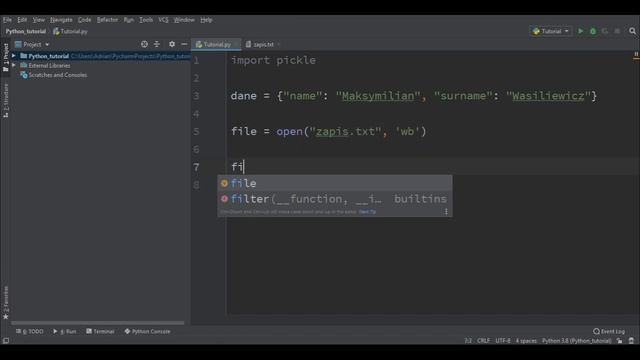Image resolution: width=640 pixels, height=360 pixels.
Task: Open the File menu
Action: point(7,20)
